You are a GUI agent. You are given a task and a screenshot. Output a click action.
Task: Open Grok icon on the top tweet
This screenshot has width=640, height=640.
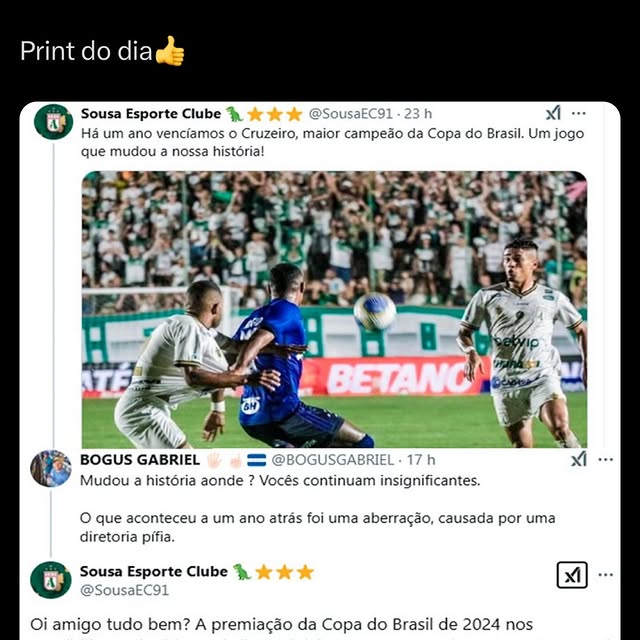tap(553, 114)
